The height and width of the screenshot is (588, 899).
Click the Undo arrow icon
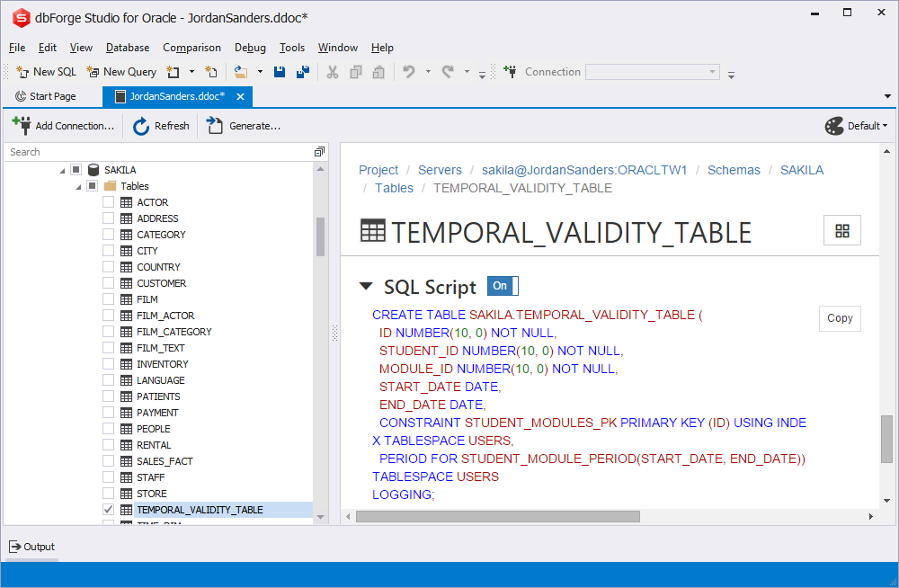pyautogui.click(x=409, y=72)
